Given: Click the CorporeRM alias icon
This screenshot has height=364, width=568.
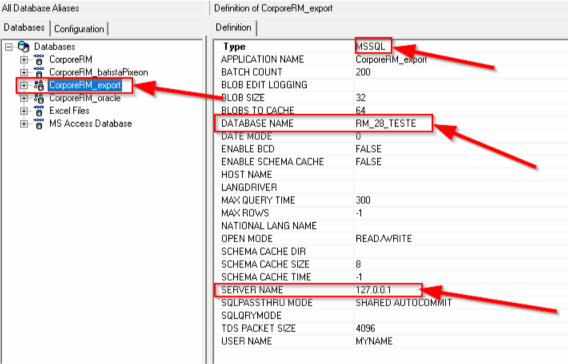Looking at the screenshot, I should pos(39,59).
